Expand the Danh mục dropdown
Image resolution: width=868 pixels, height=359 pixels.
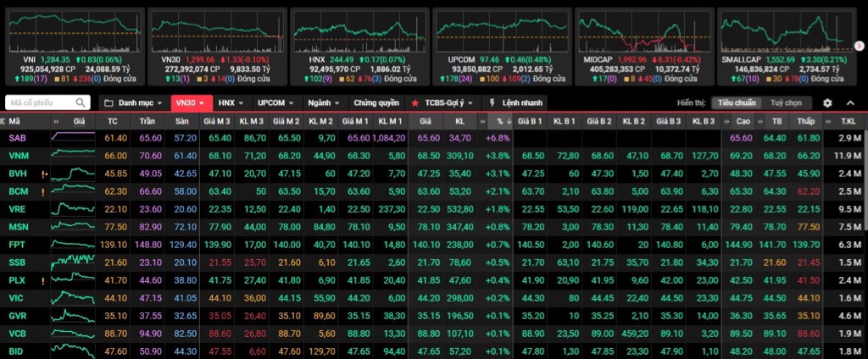point(136,102)
